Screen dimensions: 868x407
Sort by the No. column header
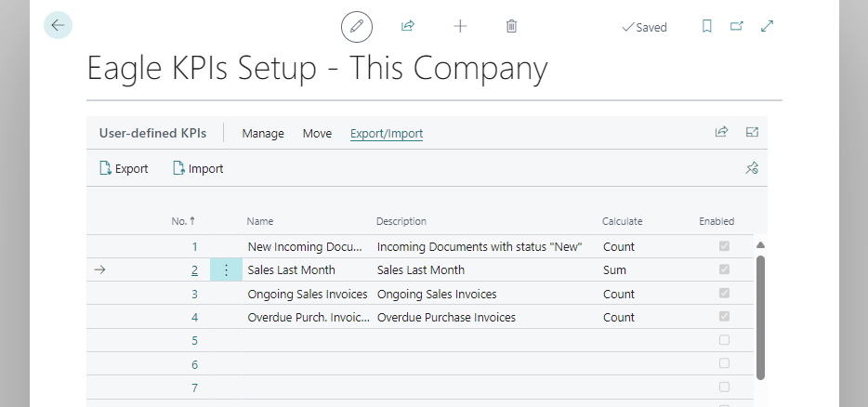[x=182, y=221]
